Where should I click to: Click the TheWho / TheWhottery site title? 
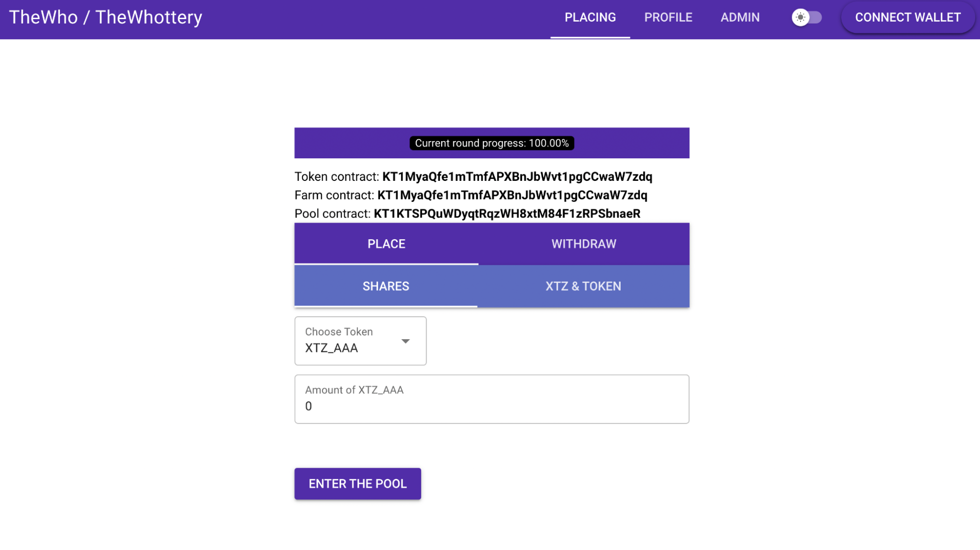(x=105, y=18)
